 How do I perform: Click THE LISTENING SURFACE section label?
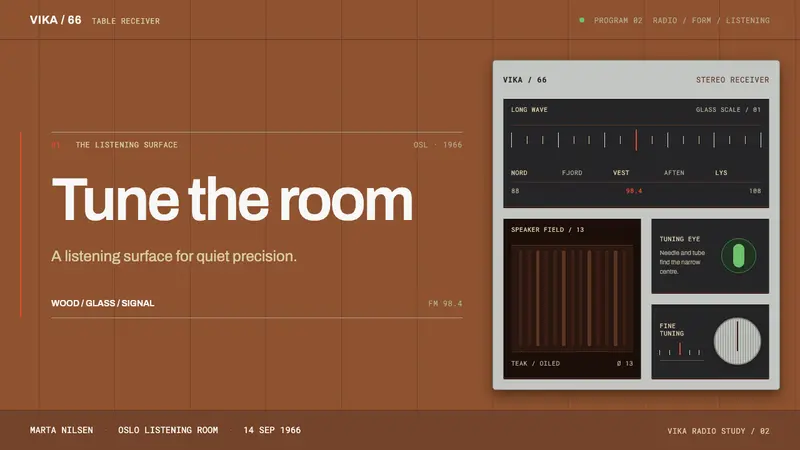[x=127, y=145]
